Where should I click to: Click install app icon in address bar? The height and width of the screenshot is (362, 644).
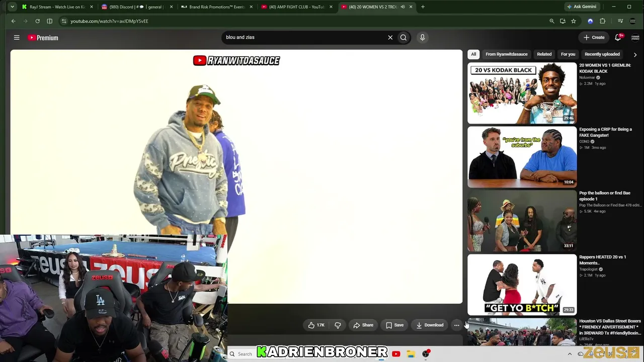pos(562,21)
